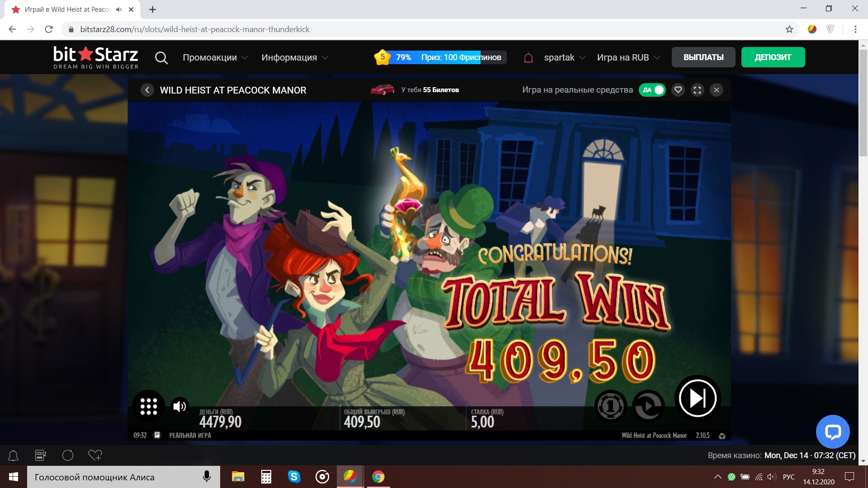This screenshot has width=868, height=488.
Task: Open notifications bell in header
Action: [528, 58]
